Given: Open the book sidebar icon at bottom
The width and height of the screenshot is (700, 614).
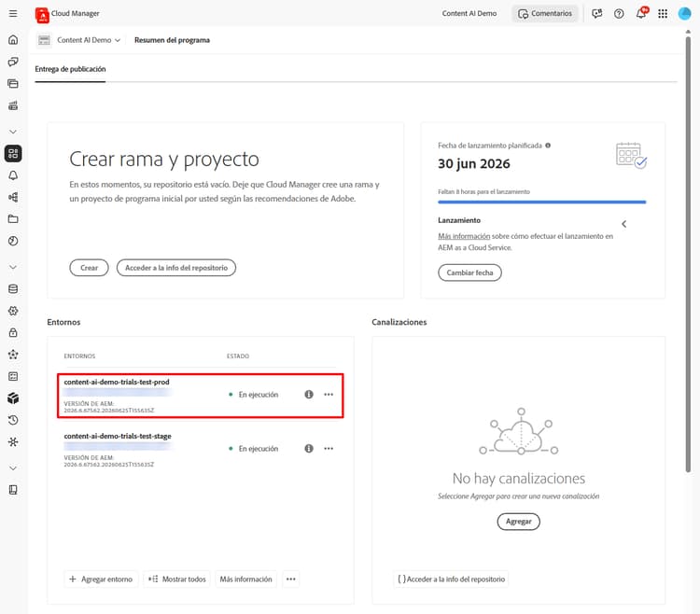Looking at the screenshot, I should [13, 490].
